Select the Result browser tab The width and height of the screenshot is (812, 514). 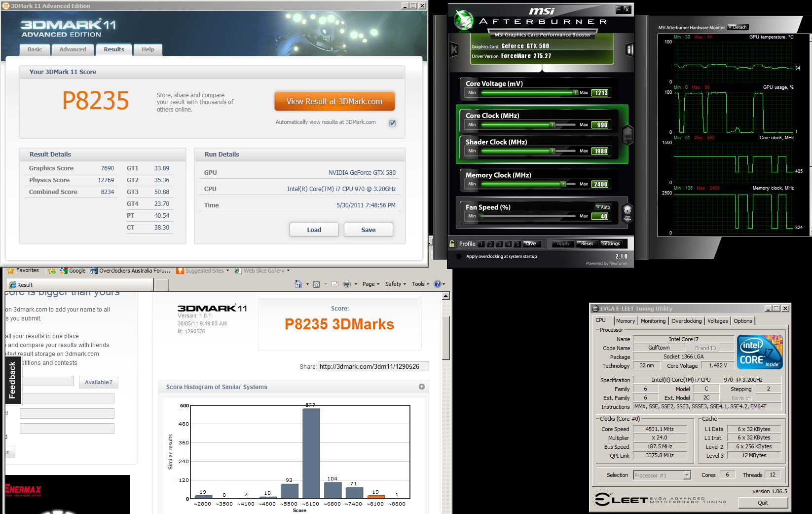pos(79,285)
